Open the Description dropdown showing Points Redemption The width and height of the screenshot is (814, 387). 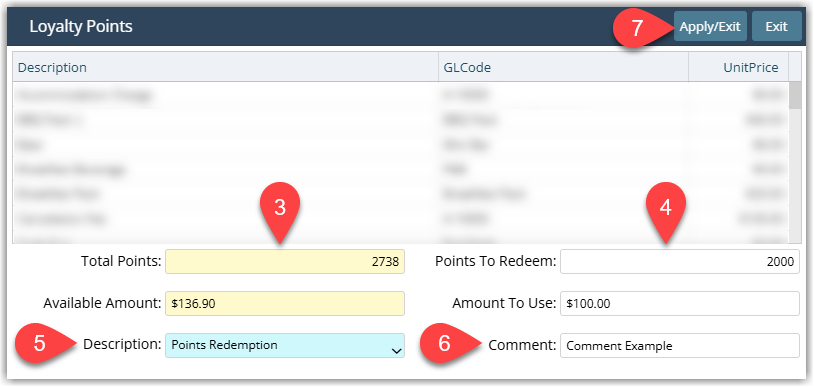(x=285, y=345)
